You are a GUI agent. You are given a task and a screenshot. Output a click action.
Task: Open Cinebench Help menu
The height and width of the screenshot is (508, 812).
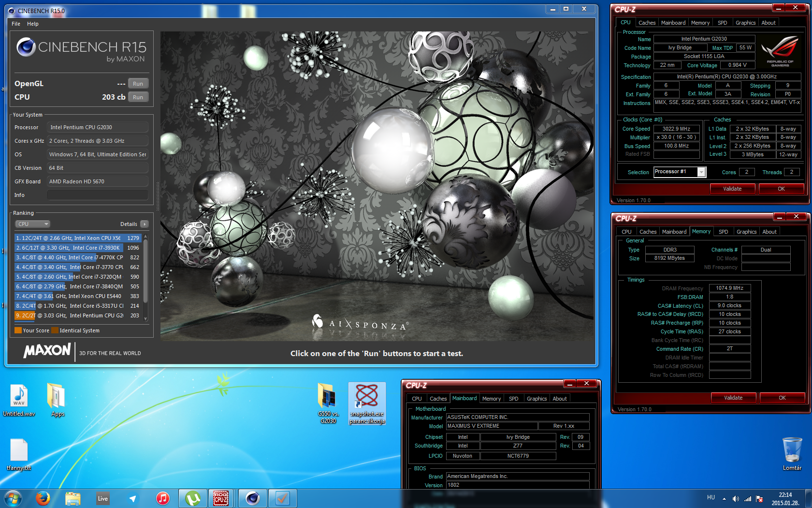(x=33, y=24)
